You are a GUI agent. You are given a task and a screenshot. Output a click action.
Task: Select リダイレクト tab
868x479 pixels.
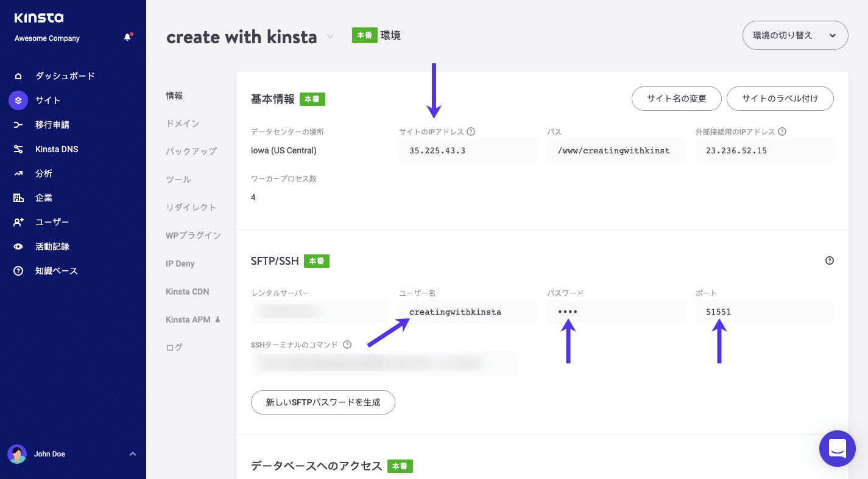click(x=191, y=208)
